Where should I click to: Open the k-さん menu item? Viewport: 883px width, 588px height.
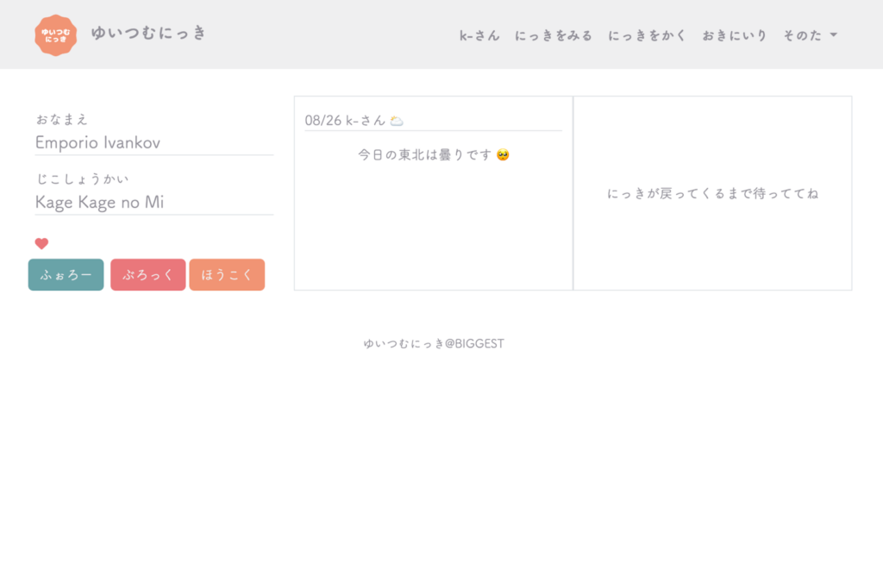coord(479,35)
